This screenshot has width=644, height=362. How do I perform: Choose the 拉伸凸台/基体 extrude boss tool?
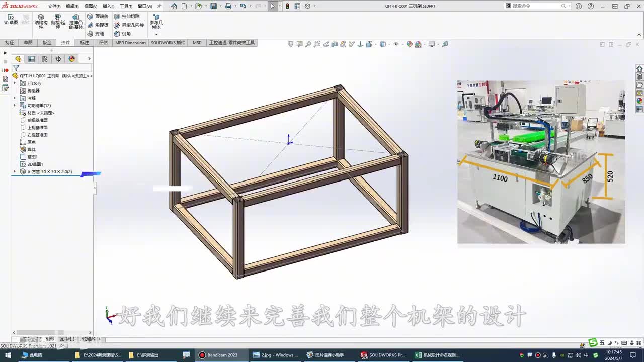(75, 21)
